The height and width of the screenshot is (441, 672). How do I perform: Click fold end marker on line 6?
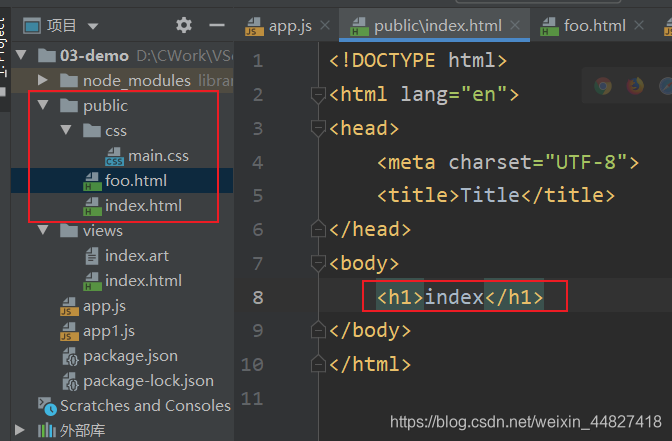pos(318,228)
